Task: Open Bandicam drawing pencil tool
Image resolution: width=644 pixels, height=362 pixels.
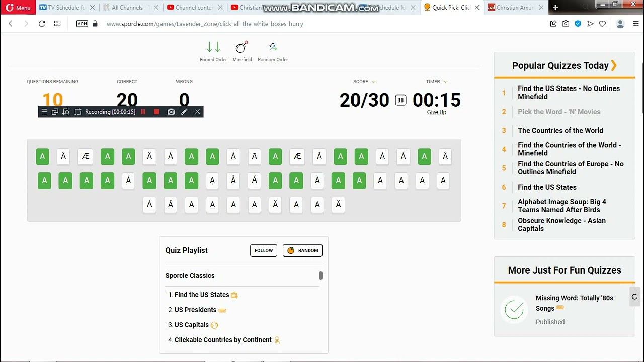Action: pyautogui.click(x=184, y=112)
